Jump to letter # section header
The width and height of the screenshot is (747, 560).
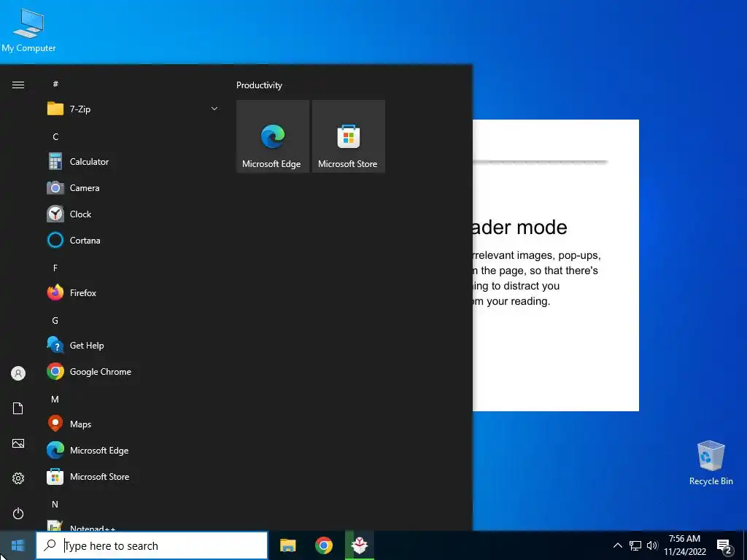[x=55, y=84]
